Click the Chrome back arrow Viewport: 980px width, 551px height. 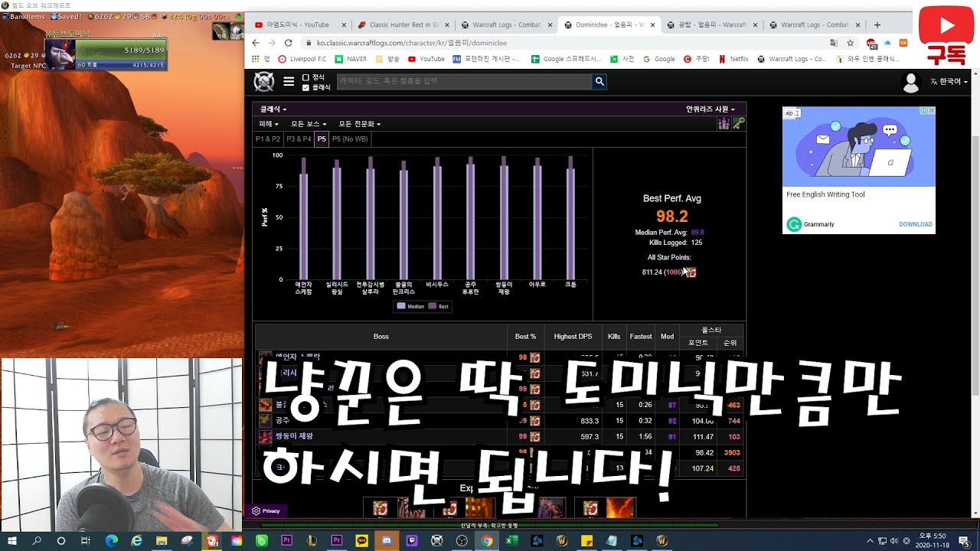tap(256, 43)
